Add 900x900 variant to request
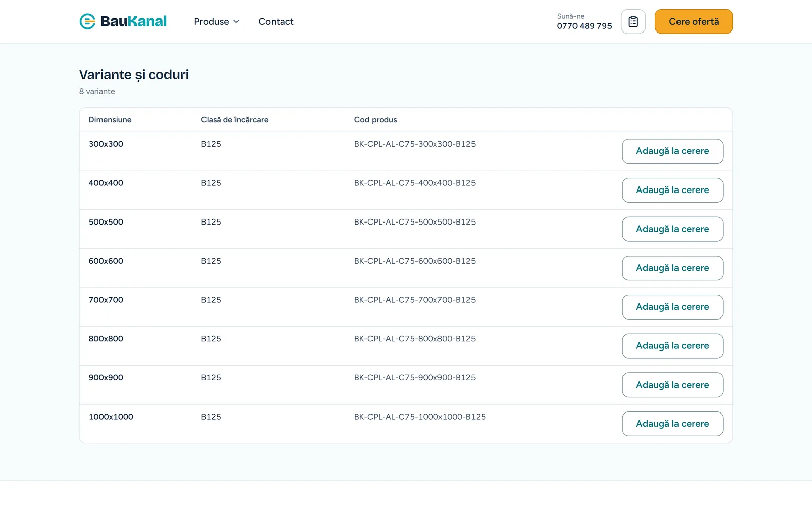 tap(672, 385)
